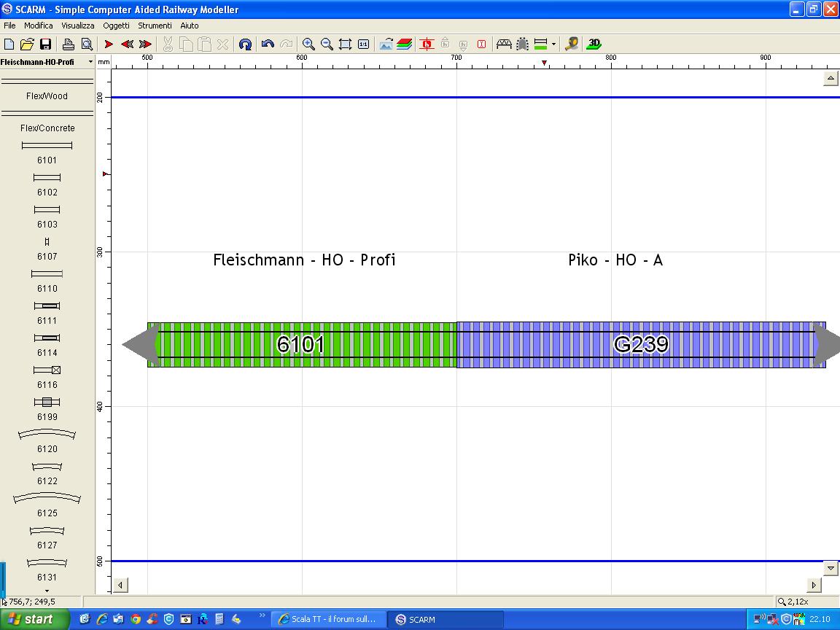Undo the last action with the blue arrow
Screen dimensions: 840x630
pos(268,44)
